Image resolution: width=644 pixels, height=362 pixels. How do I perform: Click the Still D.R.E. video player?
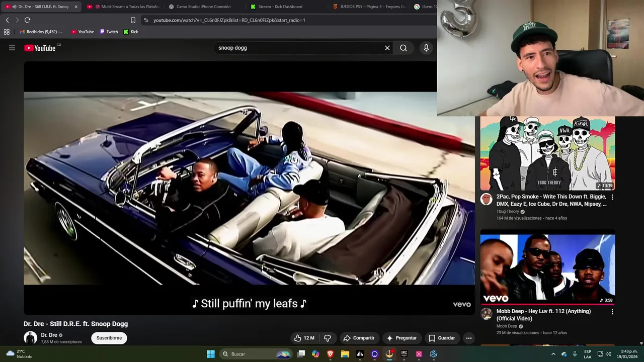click(249, 188)
